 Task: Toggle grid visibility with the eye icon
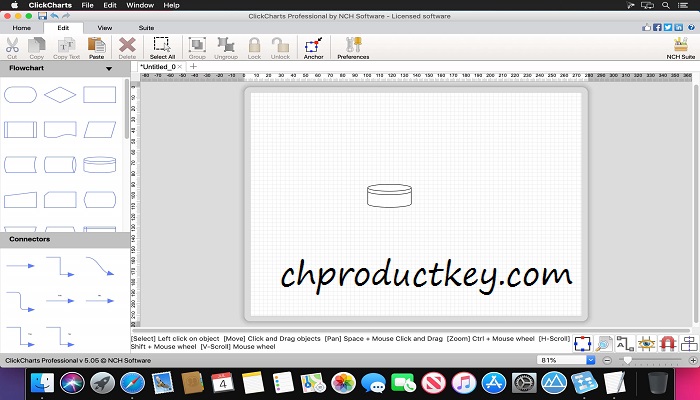(x=646, y=343)
